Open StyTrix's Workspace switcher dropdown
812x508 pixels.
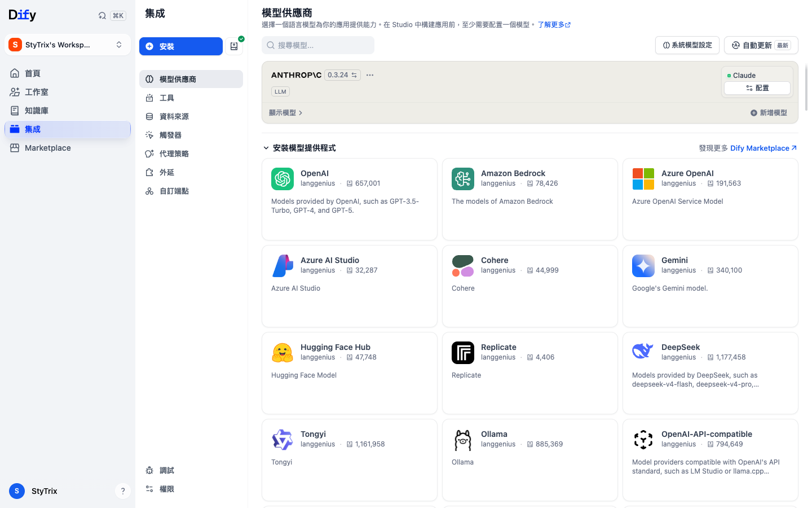click(x=68, y=45)
